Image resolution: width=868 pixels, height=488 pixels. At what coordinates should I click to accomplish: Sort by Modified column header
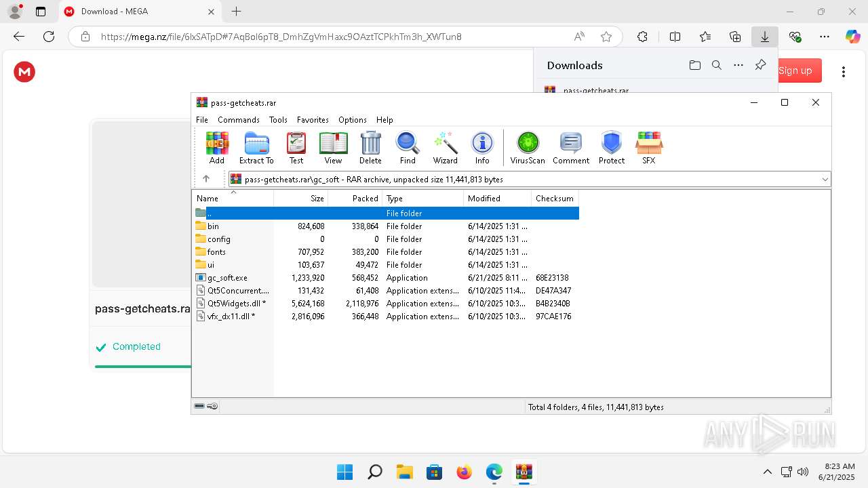(x=498, y=199)
